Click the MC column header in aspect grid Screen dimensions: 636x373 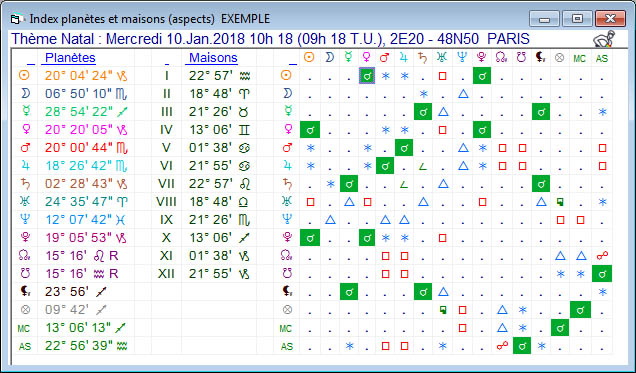pos(580,59)
